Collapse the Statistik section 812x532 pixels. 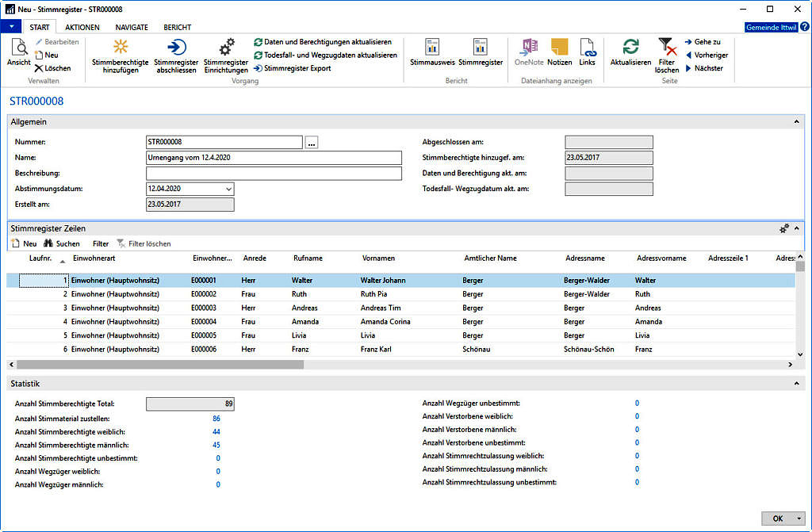(x=796, y=383)
